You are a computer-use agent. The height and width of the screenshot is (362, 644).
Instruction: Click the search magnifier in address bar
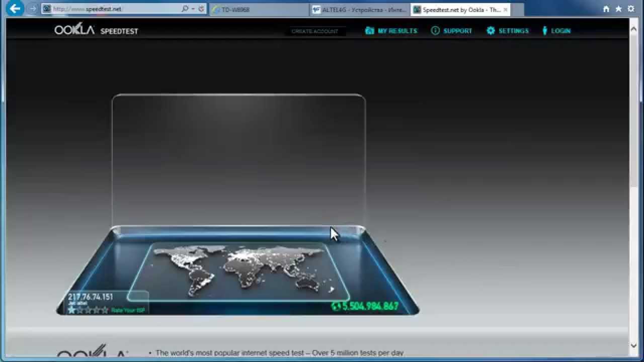pyautogui.click(x=185, y=9)
